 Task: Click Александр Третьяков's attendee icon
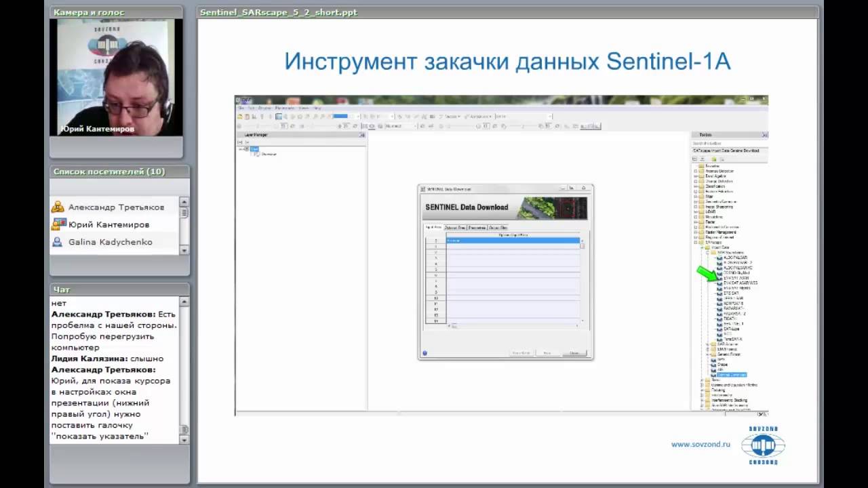pos(58,207)
